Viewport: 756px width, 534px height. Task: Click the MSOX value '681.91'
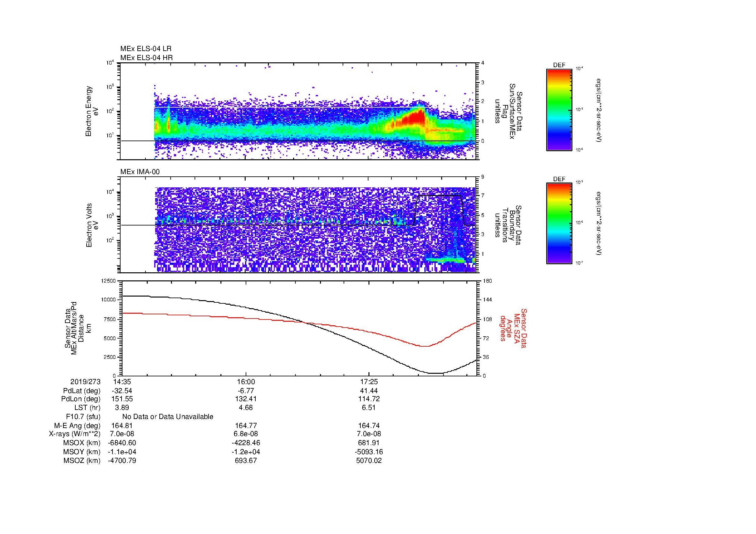click(x=369, y=443)
